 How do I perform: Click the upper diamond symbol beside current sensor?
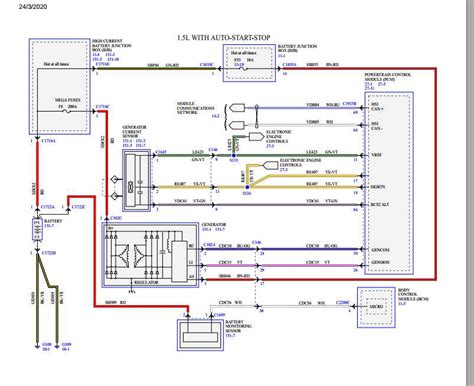(x=115, y=180)
